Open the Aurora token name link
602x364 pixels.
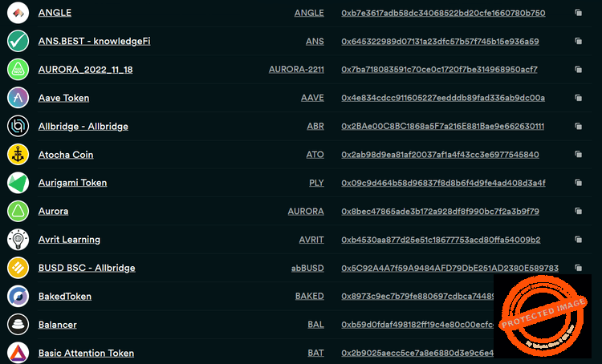(x=53, y=212)
